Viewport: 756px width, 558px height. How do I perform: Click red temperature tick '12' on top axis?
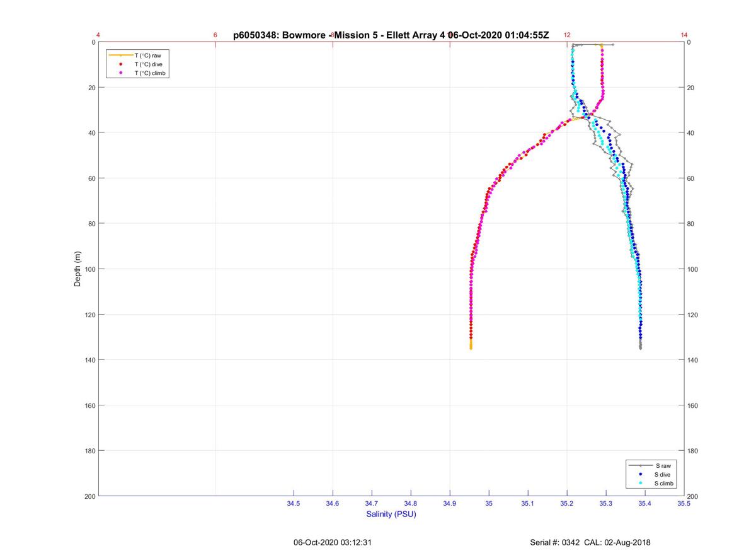[567, 35]
